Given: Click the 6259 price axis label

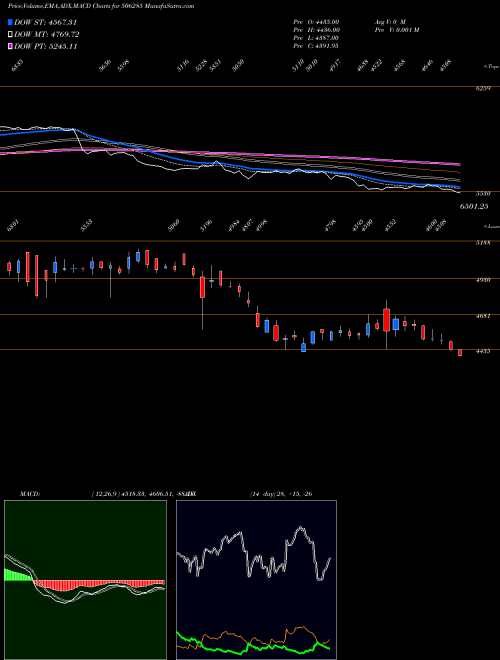Looking at the screenshot, I should click(482, 90).
